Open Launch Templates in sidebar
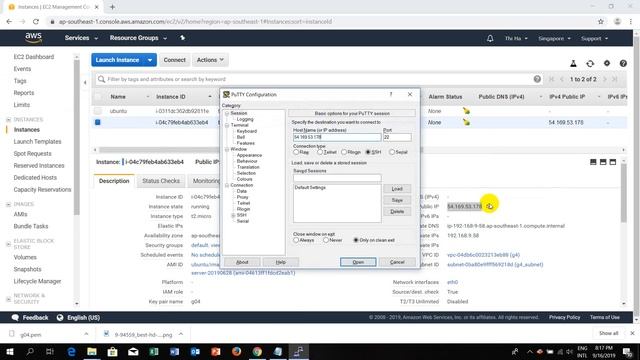640x360 pixels. coord(37,142)
